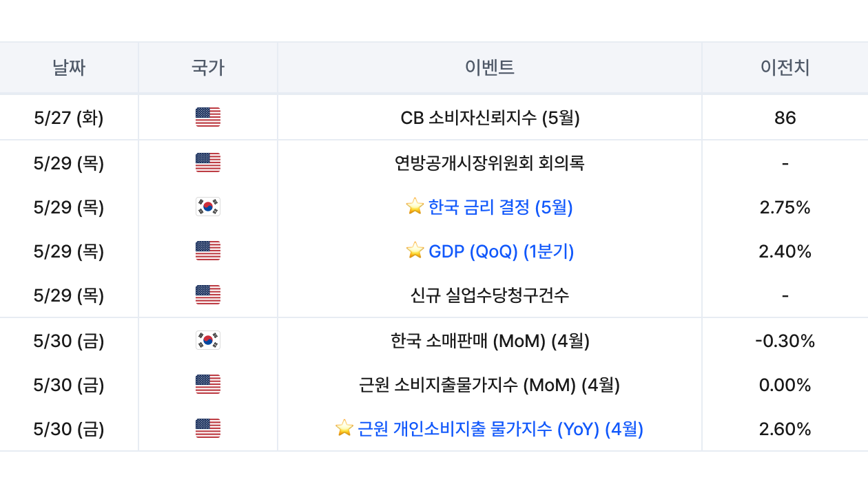
Task: Click US flag in FOMC minutes row
Action: (x=207, y=163)
